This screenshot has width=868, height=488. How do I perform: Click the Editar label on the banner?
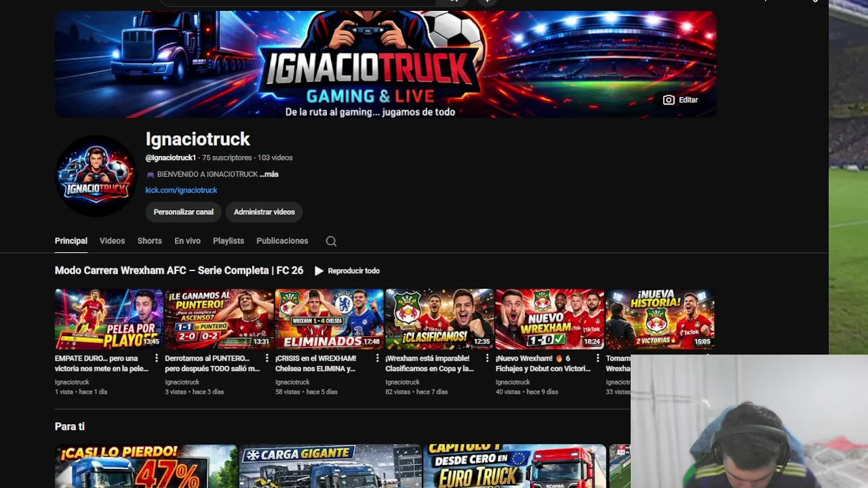(x=688, y=100)
